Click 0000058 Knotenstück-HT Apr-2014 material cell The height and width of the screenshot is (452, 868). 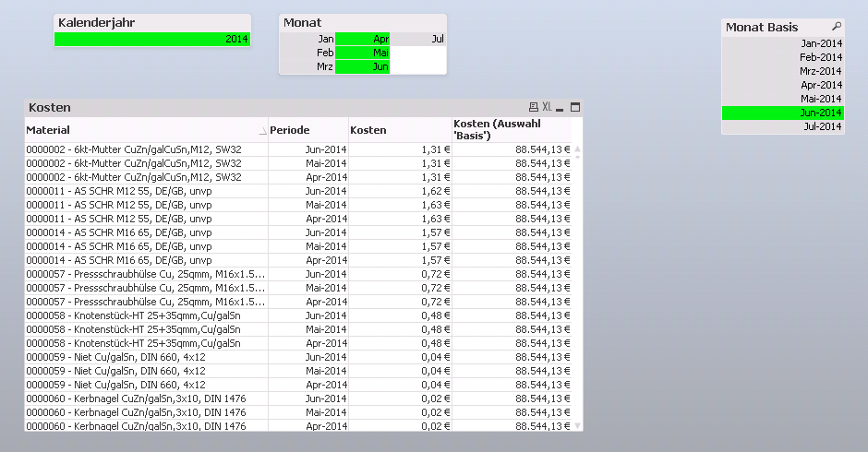click(146, 343)
